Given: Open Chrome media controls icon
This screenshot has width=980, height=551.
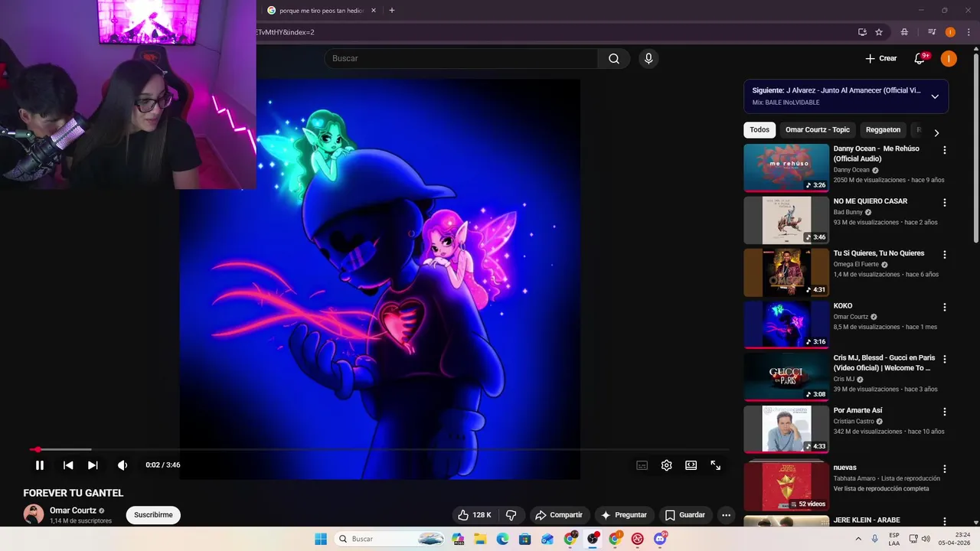Looking at the screenshot, I should [932, 32].
